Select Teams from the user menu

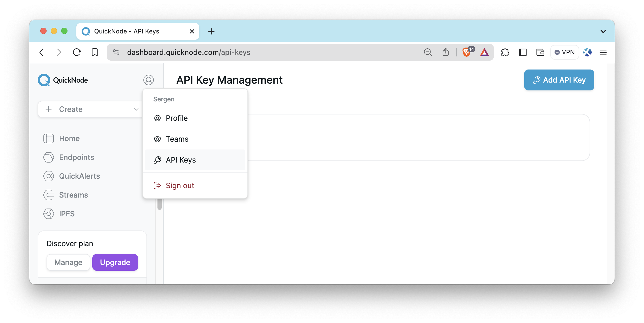(195, 139)
